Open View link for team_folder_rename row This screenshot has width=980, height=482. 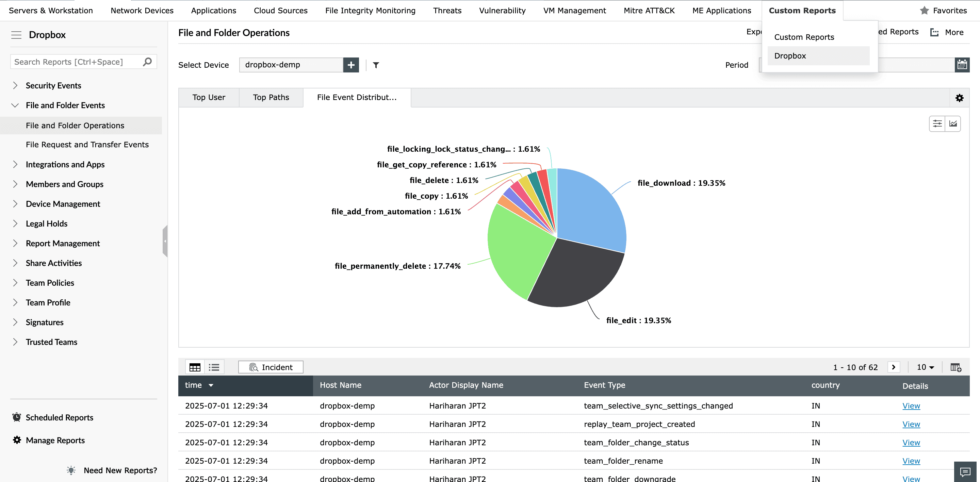pos(911,461)
